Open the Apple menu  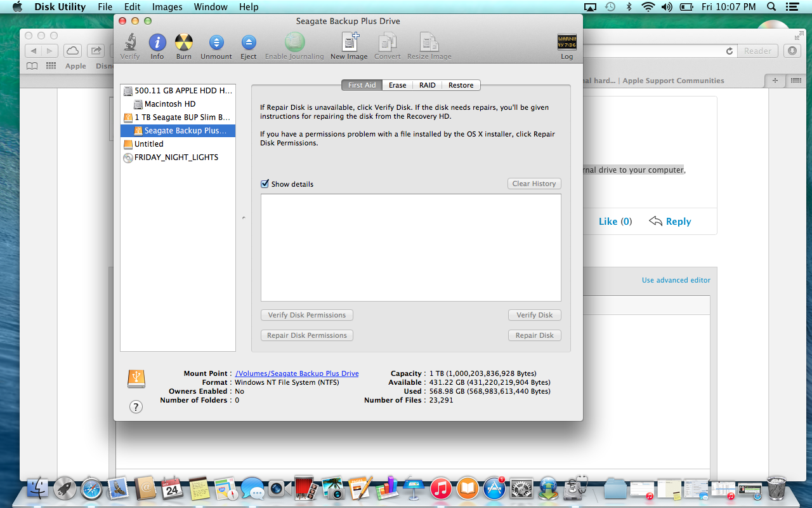17,7
